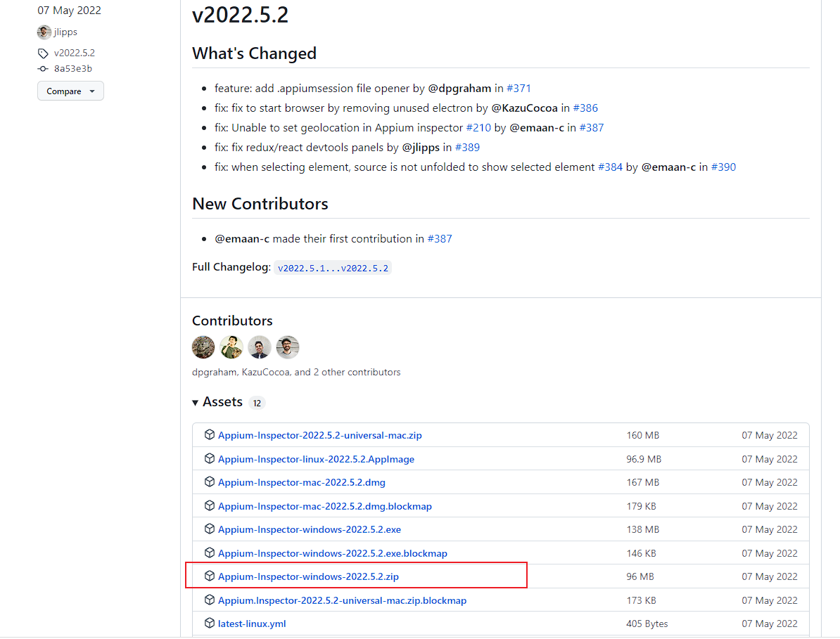Download Appium-Inspector-mac-2022.5.2.dmg
This screenshot has height=639, width=840.
click(x=302, y=483)
